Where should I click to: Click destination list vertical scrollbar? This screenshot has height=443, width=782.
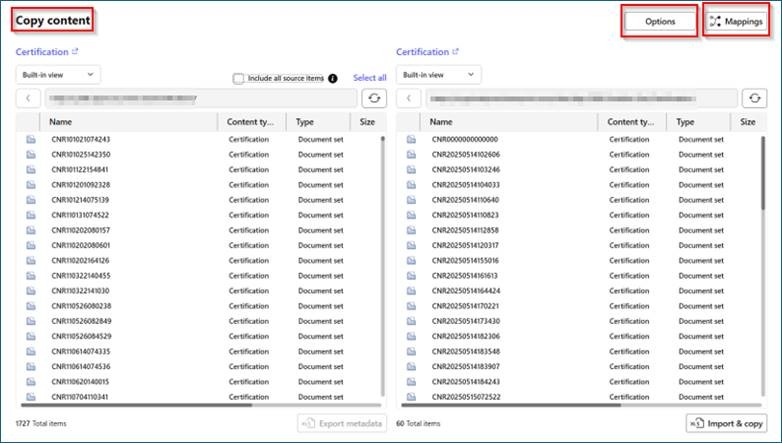(x=763, y=173)
